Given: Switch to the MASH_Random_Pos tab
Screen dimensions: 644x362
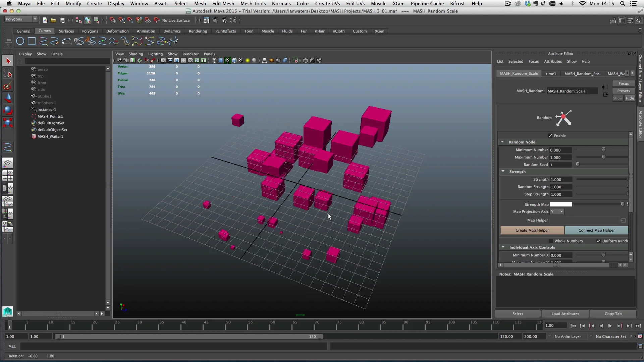Looking at the screenshot, I should click(x=583, y=73).
